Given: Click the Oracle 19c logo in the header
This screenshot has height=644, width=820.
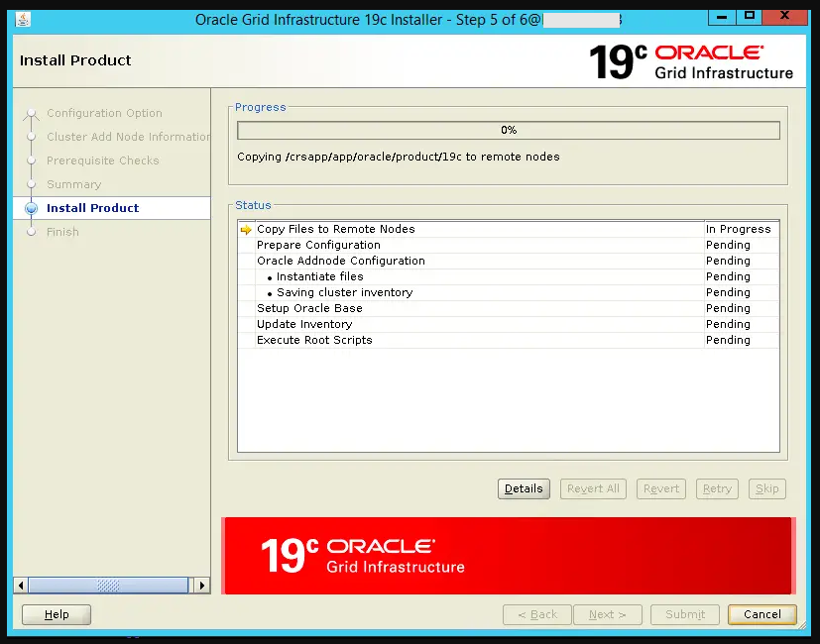Looking at the screenshot, I should [691, 62].
